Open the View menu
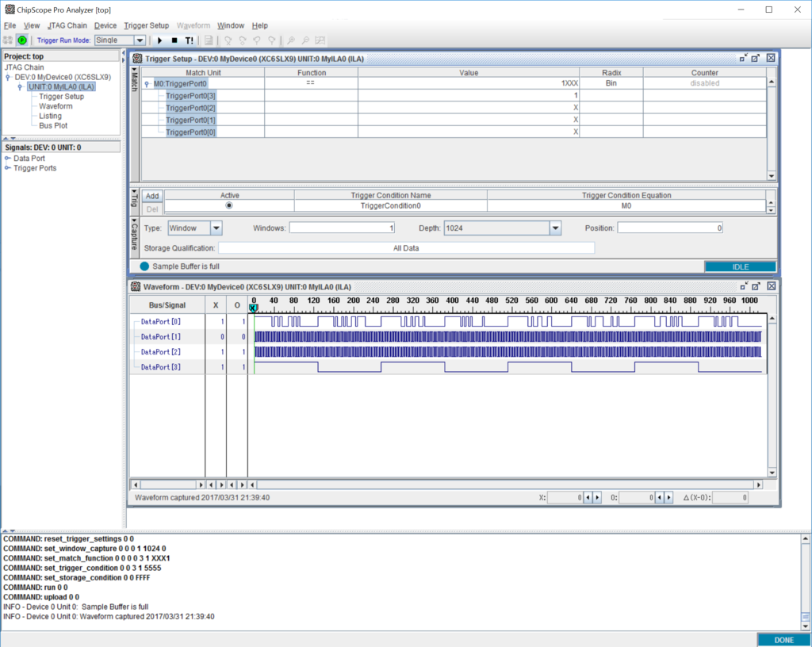 (32, 25)
